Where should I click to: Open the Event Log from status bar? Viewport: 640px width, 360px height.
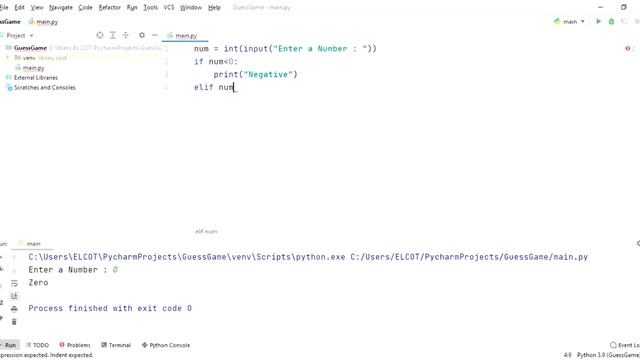[x=625, y=345]
